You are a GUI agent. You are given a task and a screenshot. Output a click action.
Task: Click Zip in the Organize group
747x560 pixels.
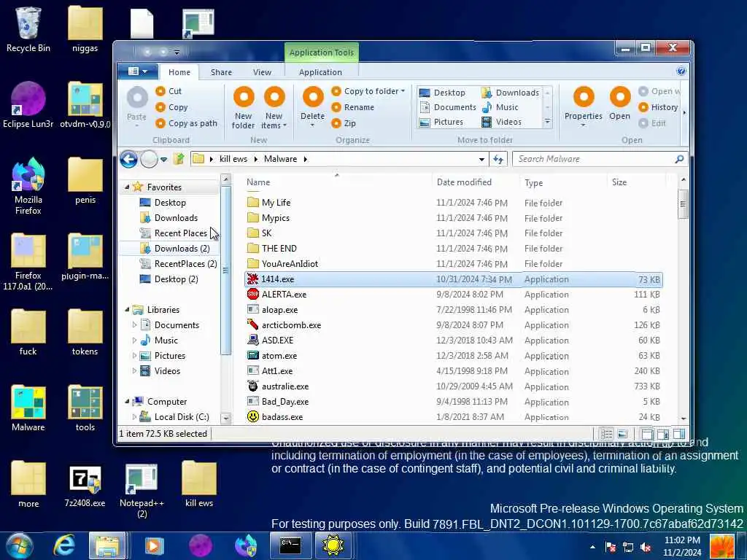click(x=344, y=123)
